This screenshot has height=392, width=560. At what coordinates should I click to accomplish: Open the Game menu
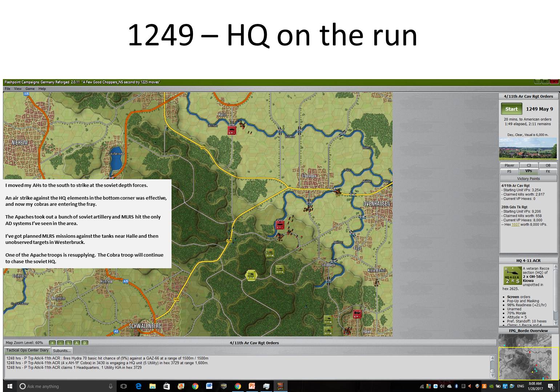[30, 89]
